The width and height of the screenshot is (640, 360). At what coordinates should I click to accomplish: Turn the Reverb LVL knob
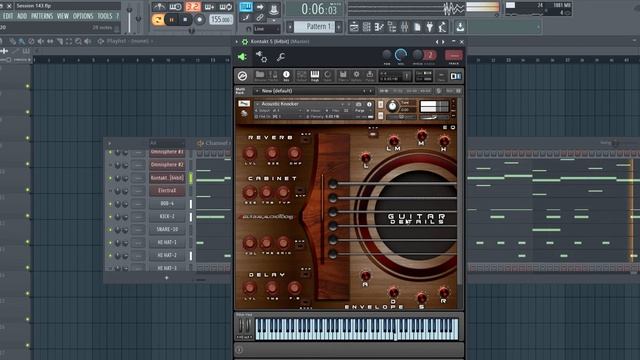coord(250,154)
